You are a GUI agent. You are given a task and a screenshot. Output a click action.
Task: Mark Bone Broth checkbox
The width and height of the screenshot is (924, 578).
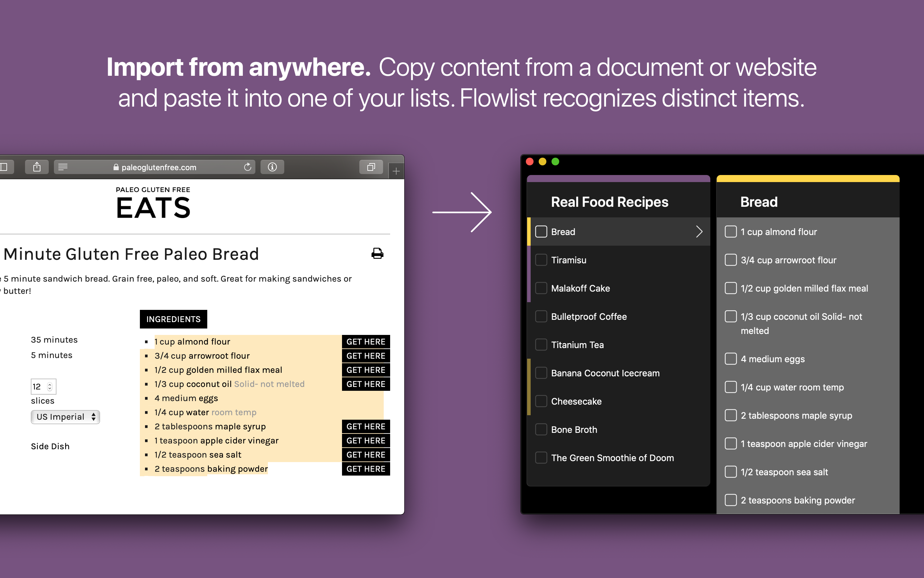coord(541,430)
